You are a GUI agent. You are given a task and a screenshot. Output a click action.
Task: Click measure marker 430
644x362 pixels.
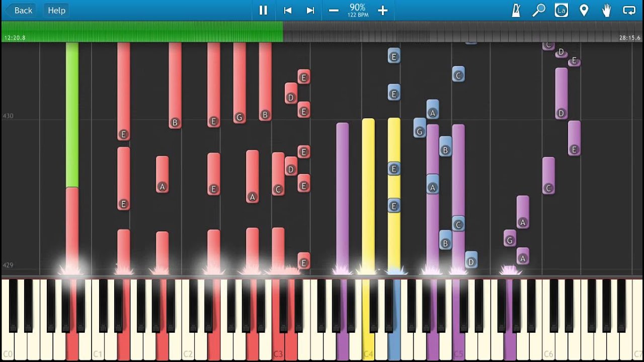coord(8,116)
